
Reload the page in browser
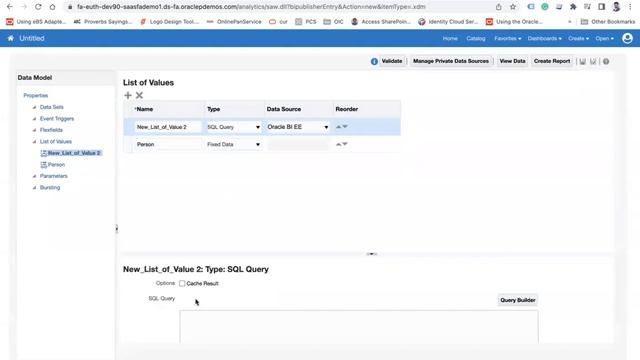[38, 7]
